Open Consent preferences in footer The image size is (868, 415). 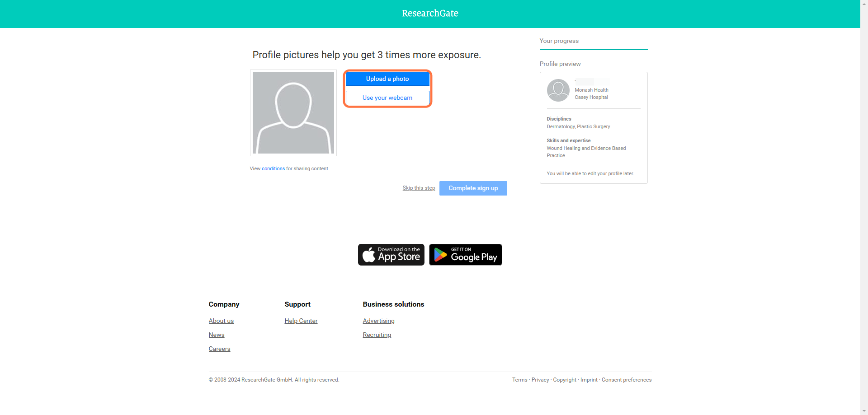[x=627, y=380]
